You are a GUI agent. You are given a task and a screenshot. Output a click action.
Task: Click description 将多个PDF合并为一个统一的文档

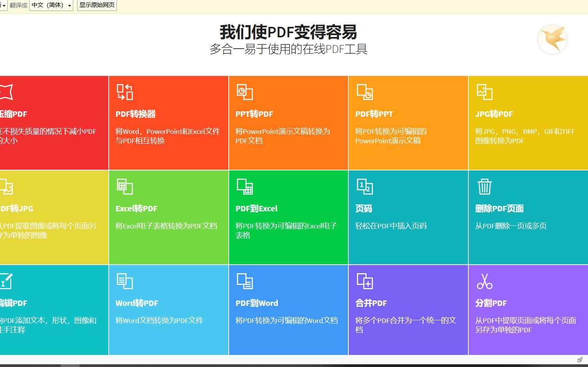coord(406,325)
